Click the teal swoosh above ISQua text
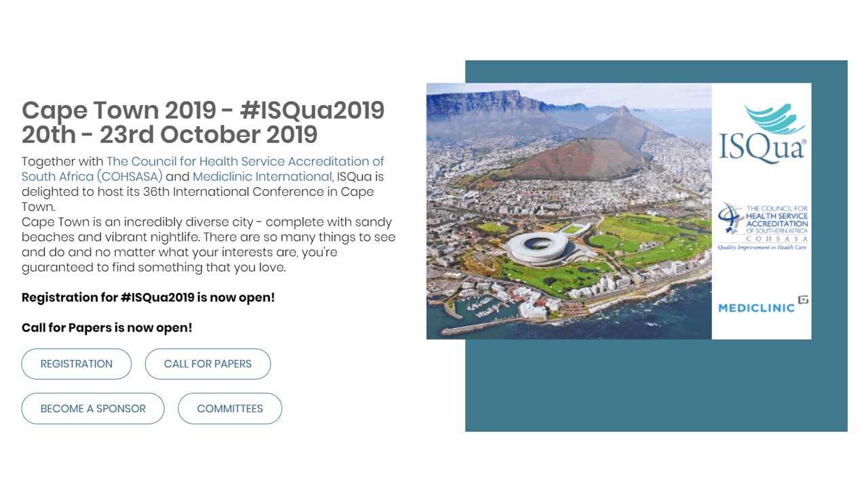The width and height of the screenshot is (868, 488). pyautogui.click(x=775, y=119)
